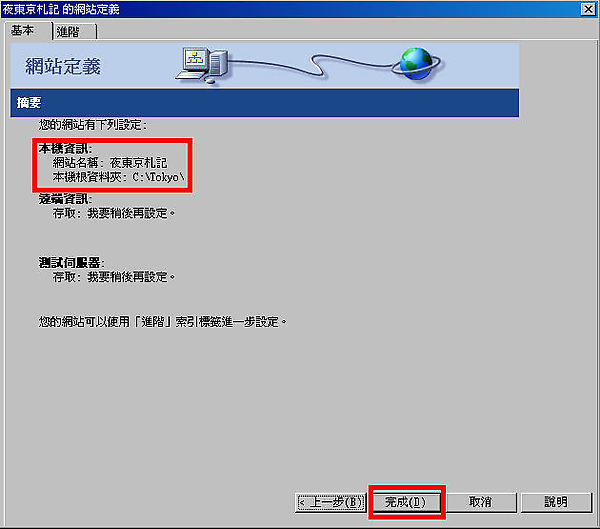Click the dialog title bar text 夜東京札記
The height and width of the screenshot is (529, 600).
(31, 9)
